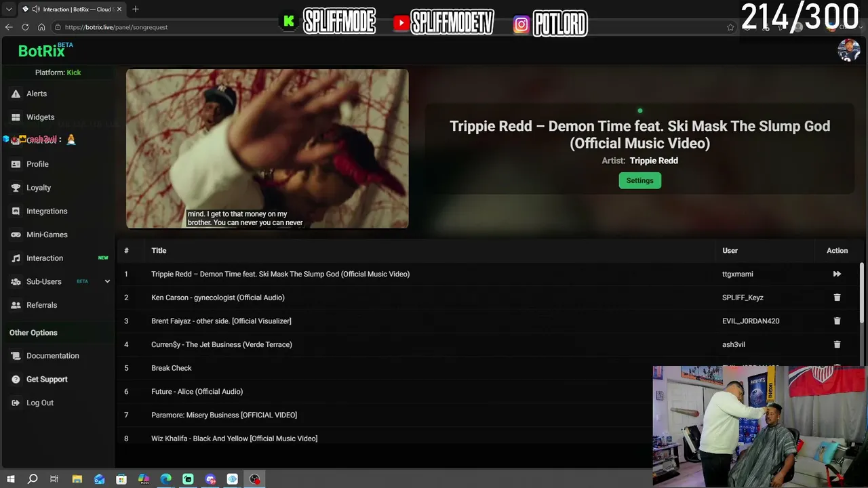This screenshot has height=488, width=868.
Task: Open the tab search dropdown arrow
Action: click(x=9, y=9)
